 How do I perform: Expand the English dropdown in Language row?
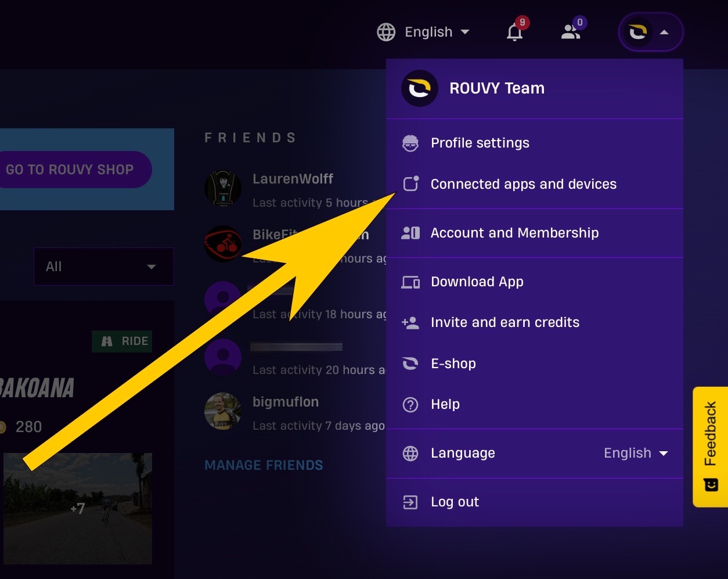636,453
